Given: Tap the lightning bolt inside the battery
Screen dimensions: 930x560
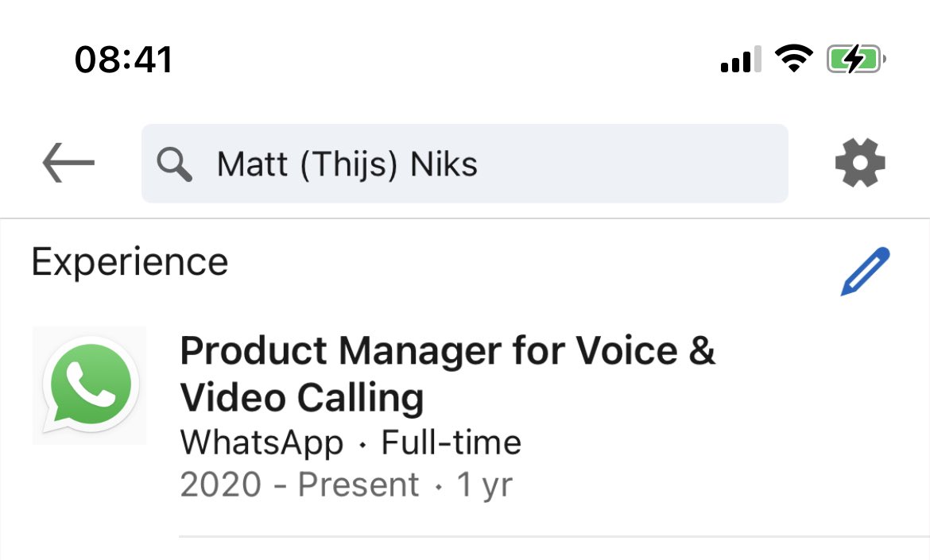Looking at the screenshot, I should click(854, 59).
